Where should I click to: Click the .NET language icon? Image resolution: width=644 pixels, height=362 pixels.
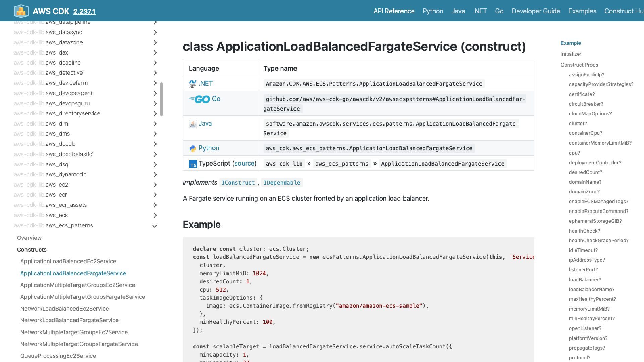192,84
